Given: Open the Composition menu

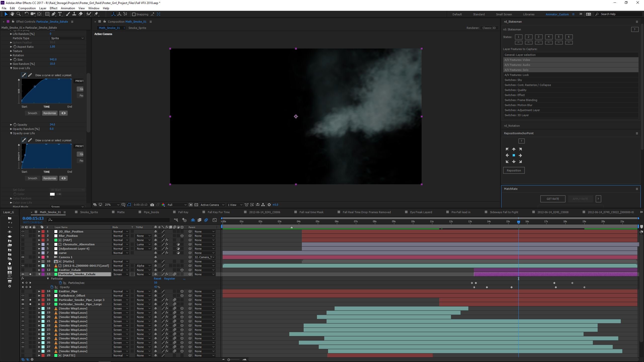Looking at the screenshot, I should pos(27,8).
